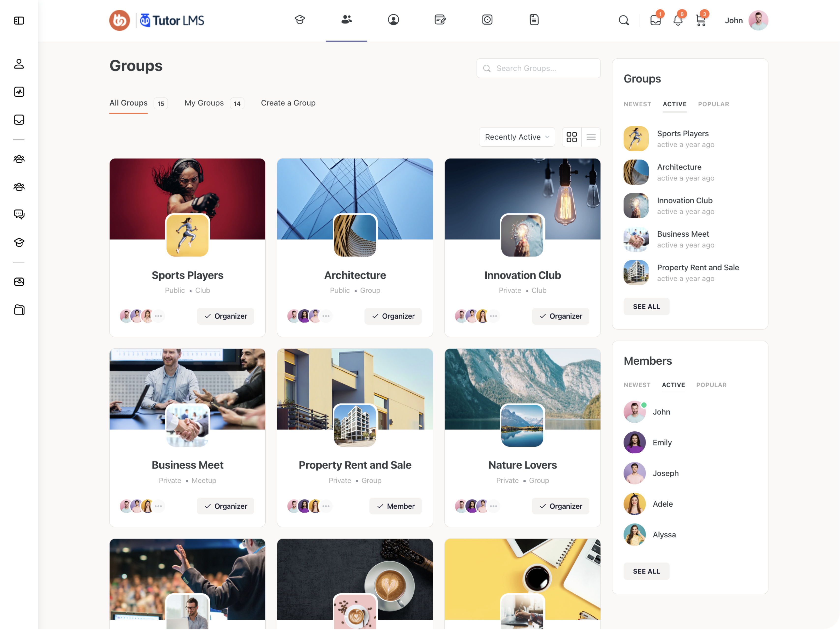Viewport: 840px width, 630px height.
Task: Switch group results to grid view
Action: 572,137
